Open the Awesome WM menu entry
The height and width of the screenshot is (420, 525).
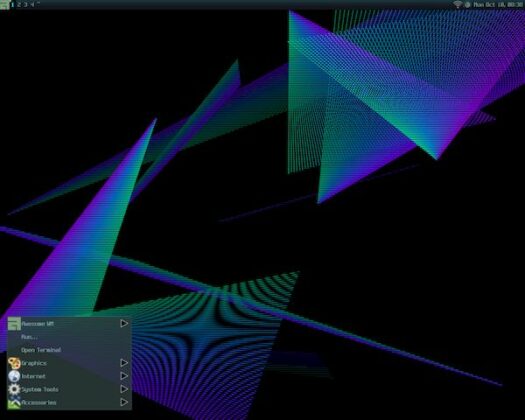click(x=69, y=324)
